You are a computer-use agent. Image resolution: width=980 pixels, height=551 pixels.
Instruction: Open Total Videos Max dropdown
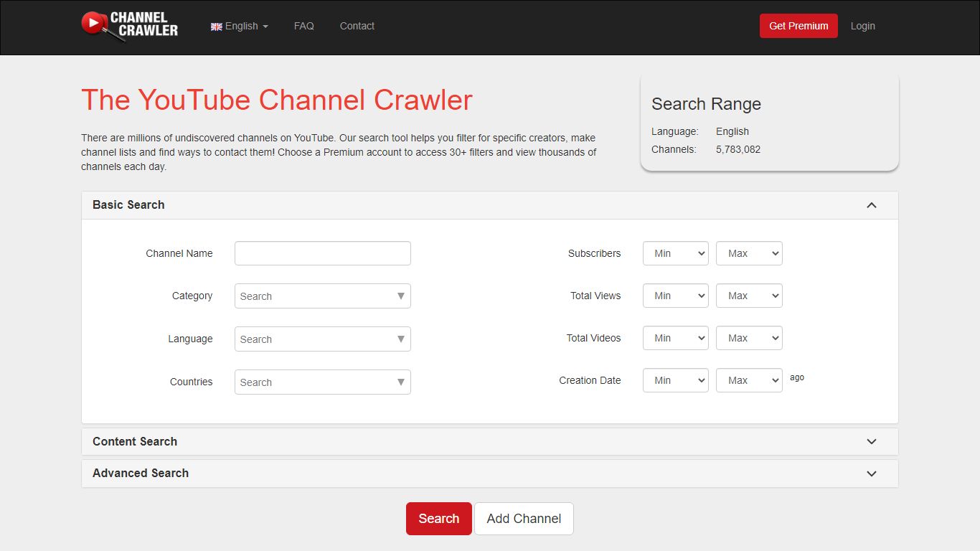[749, 338]
